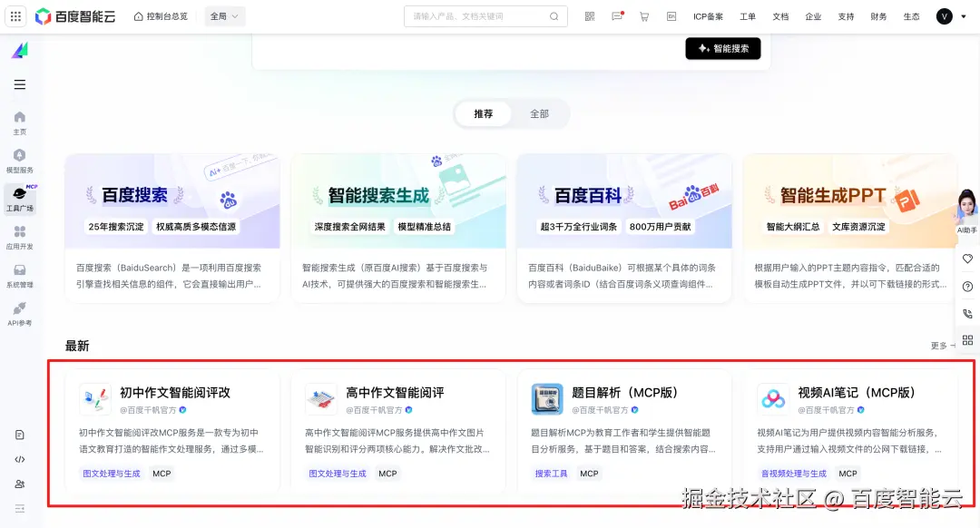
Task: Click the 高中作文智能阅评 card icon
Action: [321, 399]
